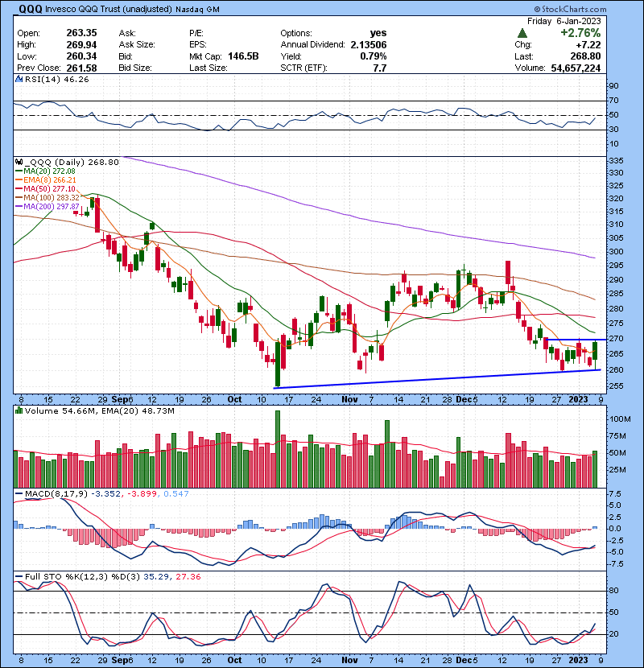Click the _QQQ (Daily) 268.80 chart label
644x668 pixels.
[x=71, y=163]
